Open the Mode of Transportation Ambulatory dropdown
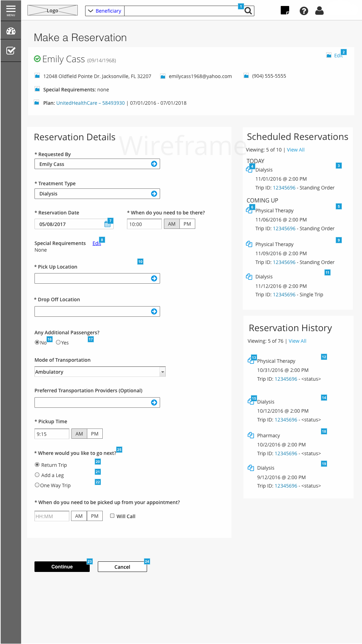The width and height of the screenshot is (362, 644). tap(100, 372)
